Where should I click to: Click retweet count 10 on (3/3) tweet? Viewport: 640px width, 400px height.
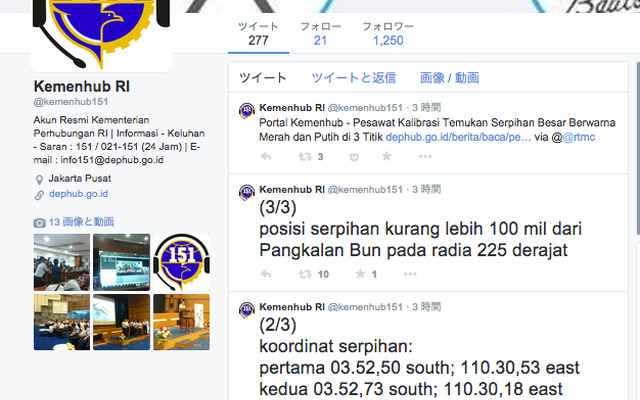(x=323, y=274)
